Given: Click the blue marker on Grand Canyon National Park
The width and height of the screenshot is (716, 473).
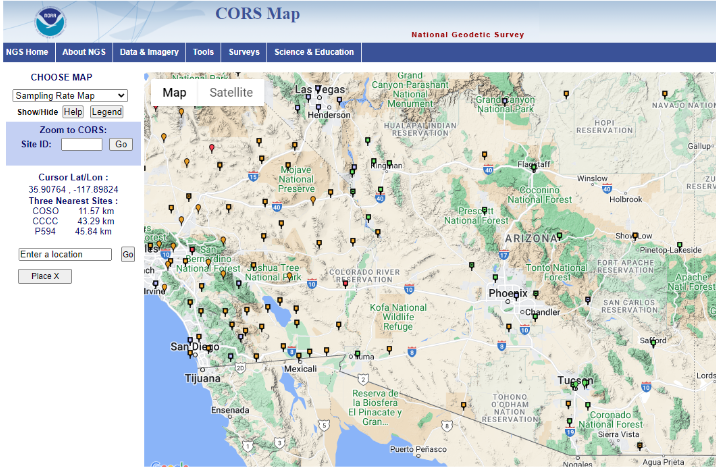Looking at the screenshot, I should tap(505, 101).
